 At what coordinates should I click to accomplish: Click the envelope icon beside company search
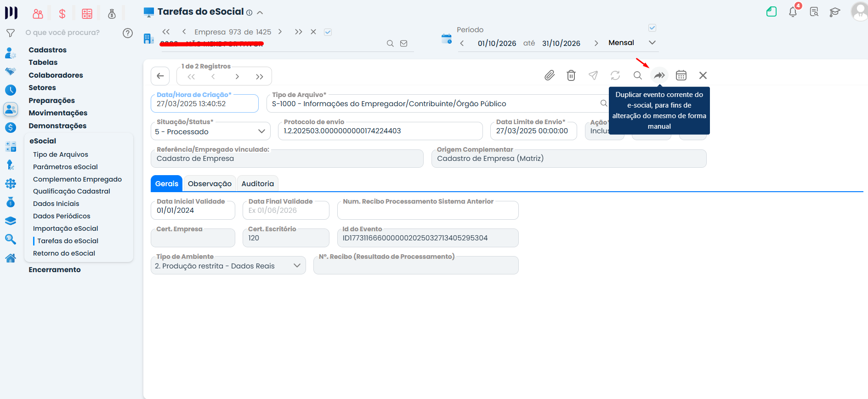404,44
